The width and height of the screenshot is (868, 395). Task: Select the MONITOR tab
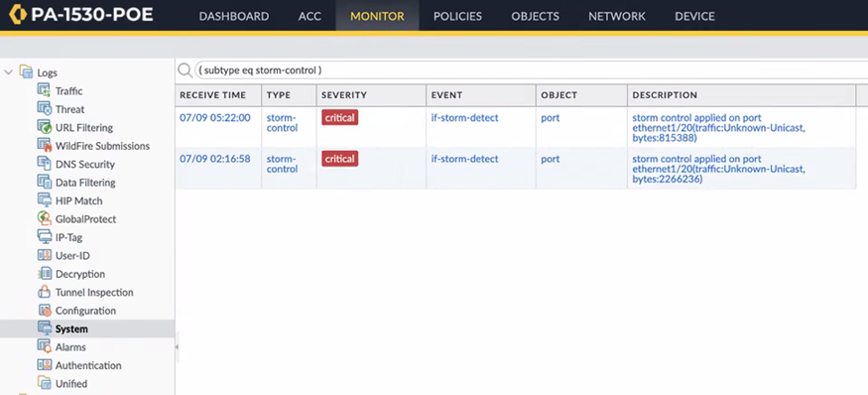click(377, 16)
